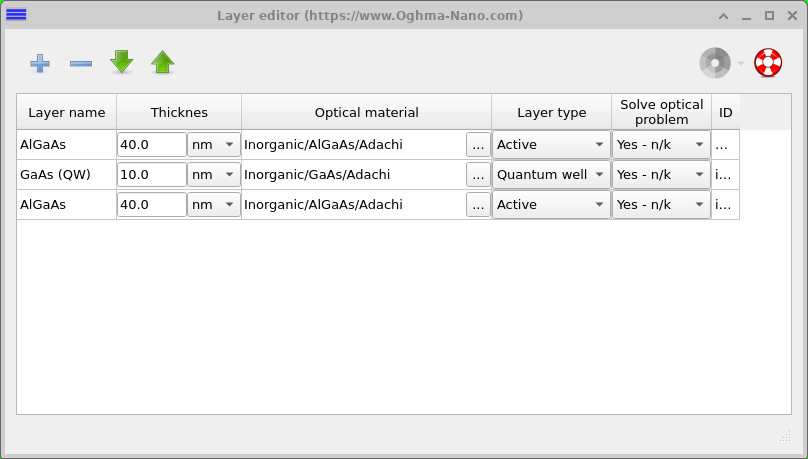Edit the thickness of the last AlGaAs layer
The width and height of the screenshot is (808, 459).
click(x=152, y=205)
